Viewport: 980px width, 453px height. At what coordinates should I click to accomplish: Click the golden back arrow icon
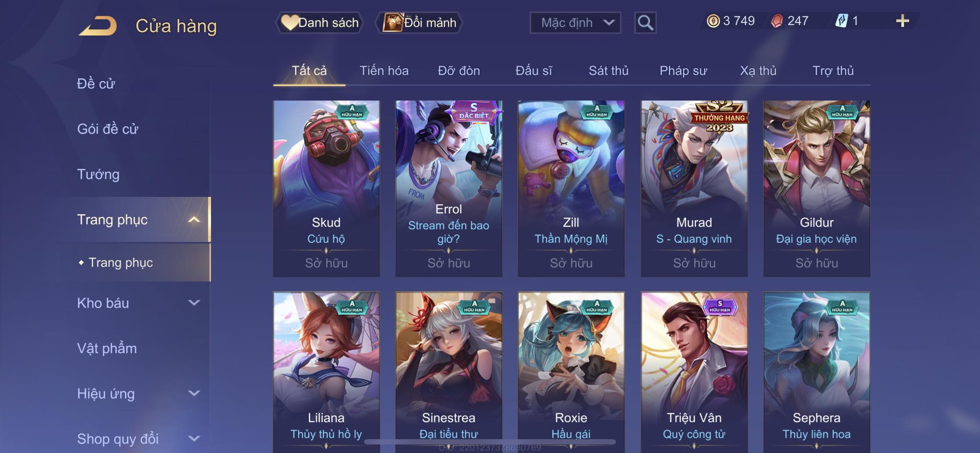tap(98, 26)
